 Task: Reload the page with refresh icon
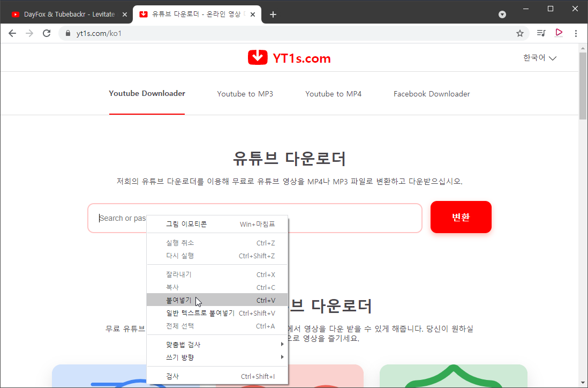click(47, 33)
